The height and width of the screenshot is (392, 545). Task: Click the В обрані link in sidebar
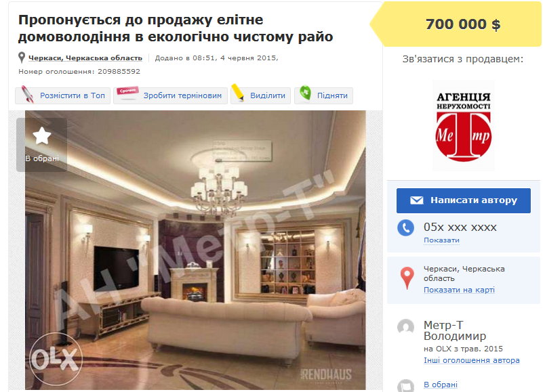coord(441,385)
